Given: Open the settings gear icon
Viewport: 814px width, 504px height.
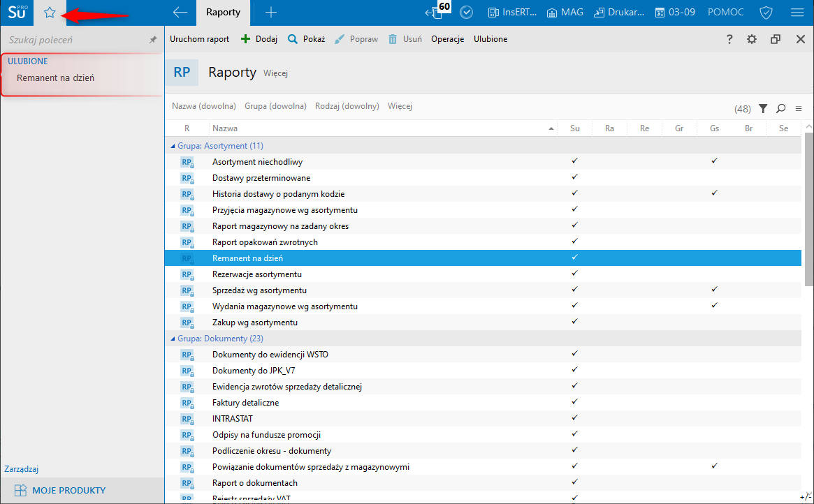Looking at the screenshot, I should (752, 40).
